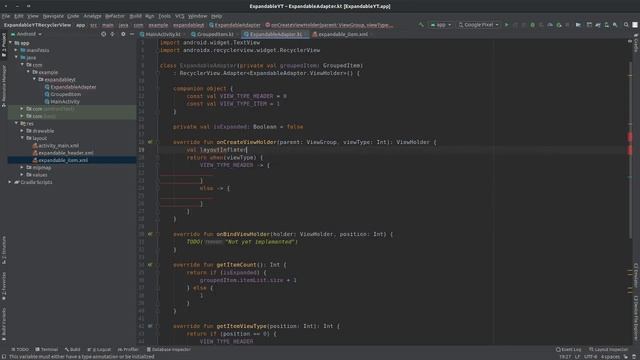
Task: Open the Android project view dropdown
Action: coord(26,34)
